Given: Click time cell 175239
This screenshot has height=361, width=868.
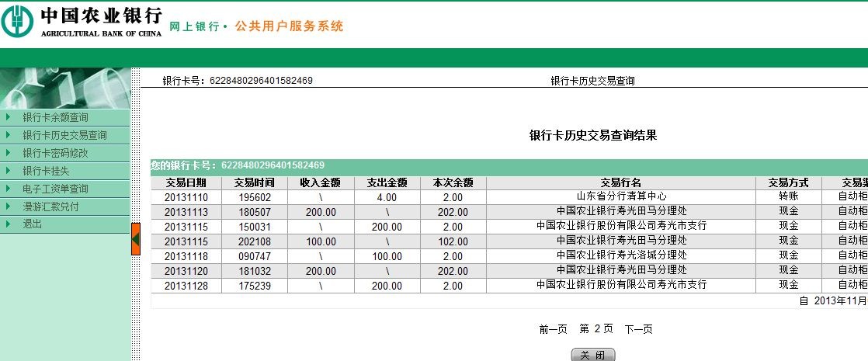Looking at the screenshot, I should (254, 286).
